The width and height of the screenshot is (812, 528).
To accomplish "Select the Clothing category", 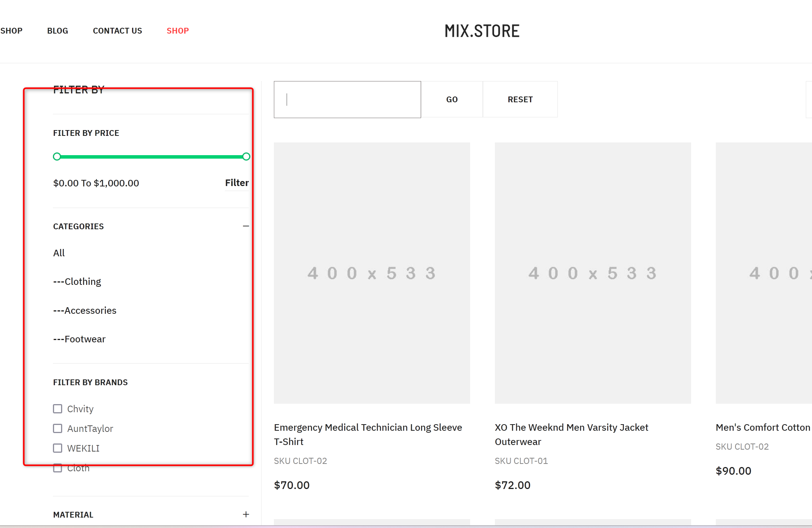I will click(77, 282).
